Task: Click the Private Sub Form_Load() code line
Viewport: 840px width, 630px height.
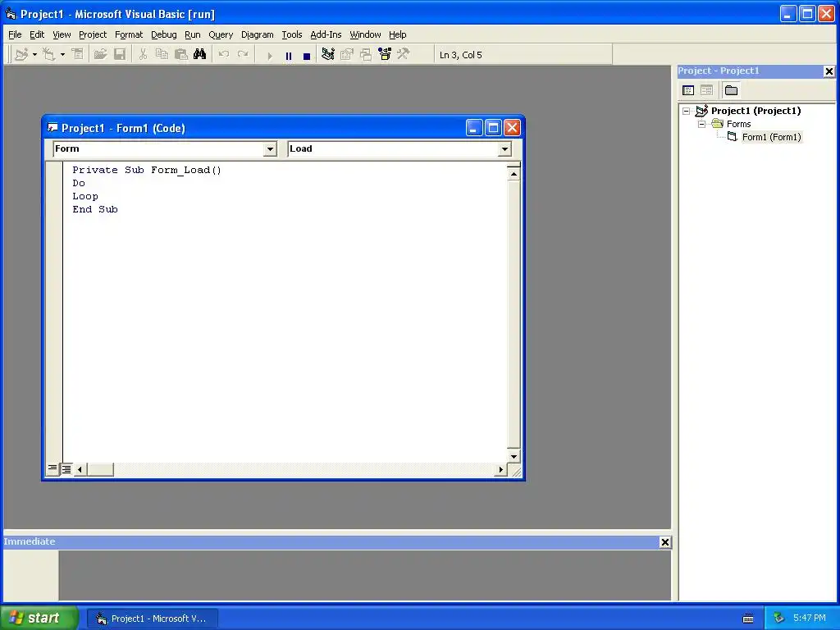Action: (147, 170)
